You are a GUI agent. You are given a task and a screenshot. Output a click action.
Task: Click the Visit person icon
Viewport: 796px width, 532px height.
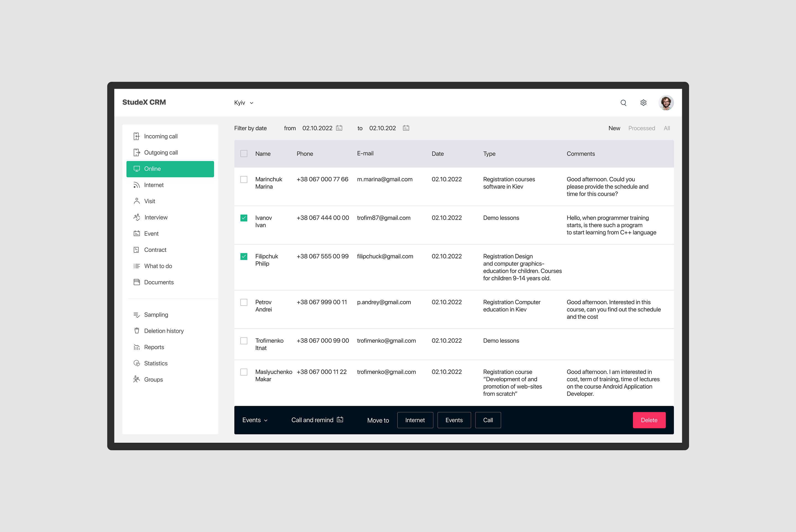pos(137,201)
